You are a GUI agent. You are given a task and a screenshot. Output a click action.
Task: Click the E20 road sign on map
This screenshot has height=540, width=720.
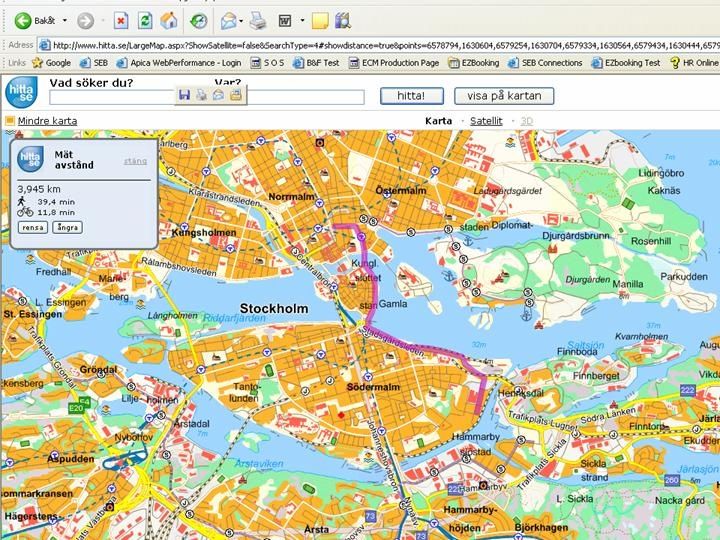(x=76, y=408)
